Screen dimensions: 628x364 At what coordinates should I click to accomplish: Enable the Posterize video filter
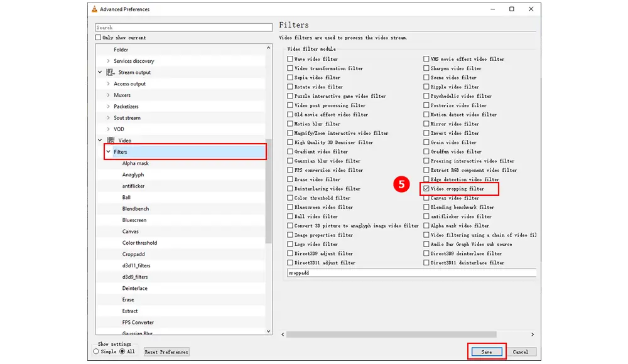tap(426, 105)
